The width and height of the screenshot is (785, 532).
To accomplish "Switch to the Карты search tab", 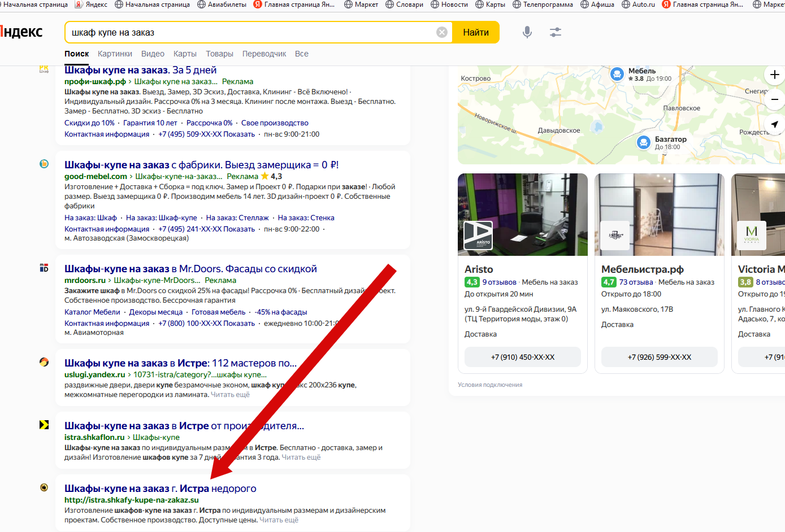I will 185,54.
